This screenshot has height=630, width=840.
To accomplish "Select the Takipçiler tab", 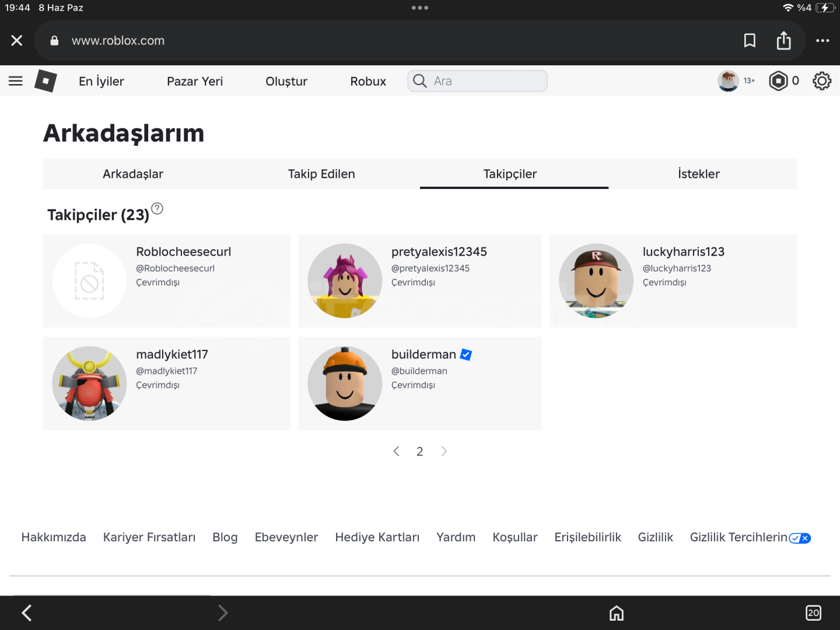I will point(510,174).
